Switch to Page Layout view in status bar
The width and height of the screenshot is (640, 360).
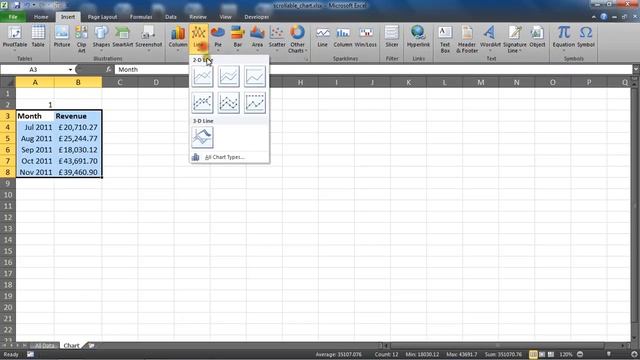pyautogui.click(x=542, y=354)
